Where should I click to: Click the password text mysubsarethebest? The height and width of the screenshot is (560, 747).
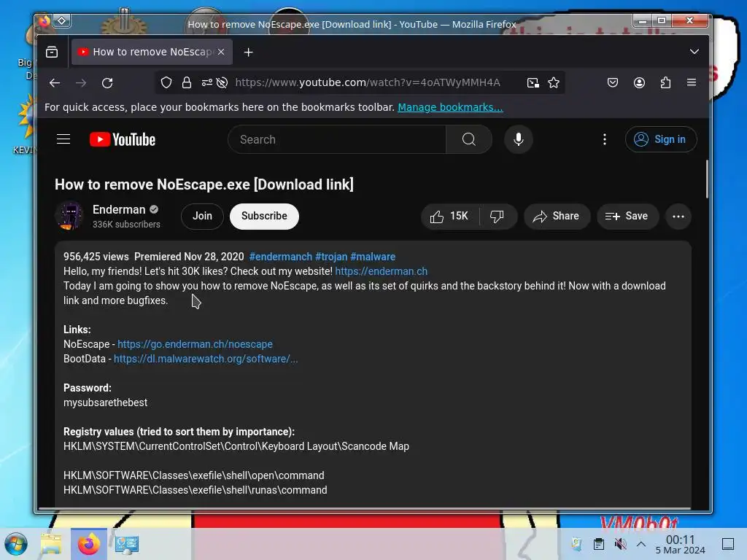click(x=105, y=402)
